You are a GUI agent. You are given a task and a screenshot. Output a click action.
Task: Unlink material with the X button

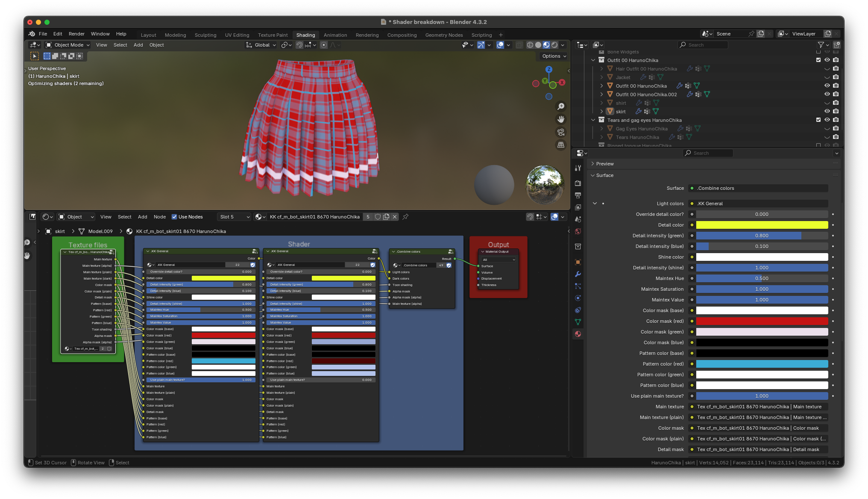(395, 217)
